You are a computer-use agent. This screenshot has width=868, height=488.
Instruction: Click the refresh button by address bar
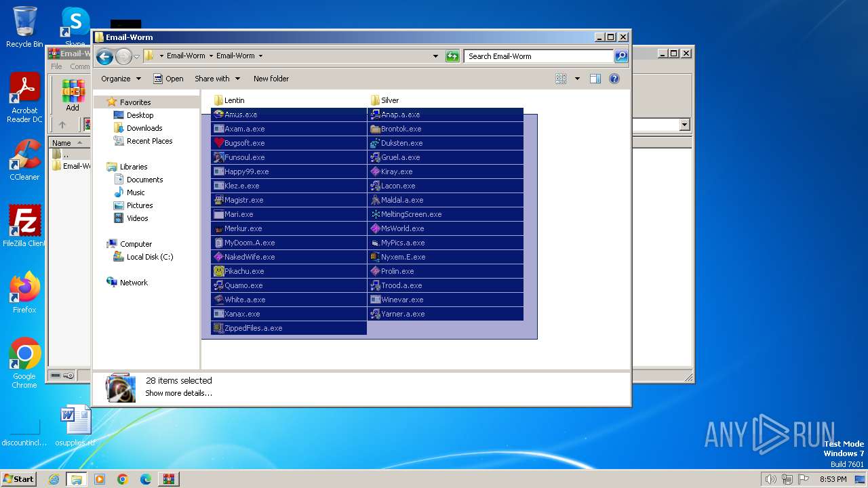pos(452,56)
